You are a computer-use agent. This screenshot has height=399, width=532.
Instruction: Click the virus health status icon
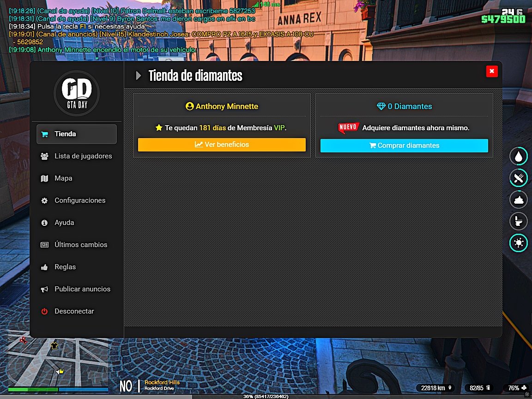click(519, 243)
